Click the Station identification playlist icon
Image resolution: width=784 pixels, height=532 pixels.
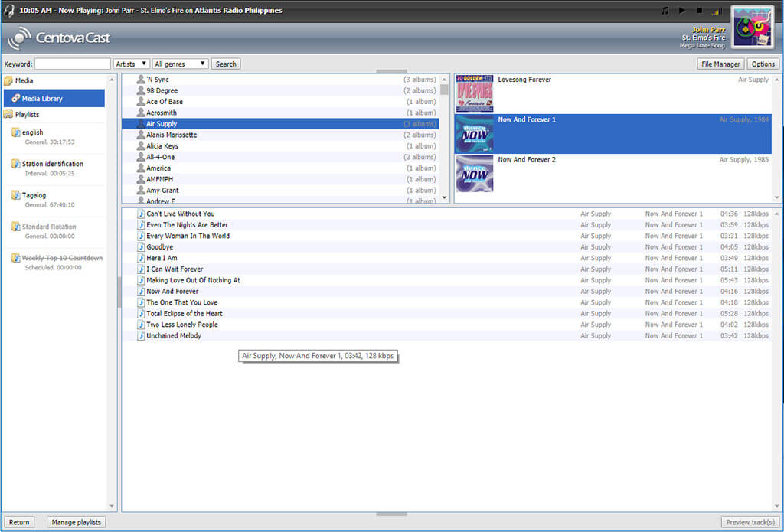tap(15, 164)
